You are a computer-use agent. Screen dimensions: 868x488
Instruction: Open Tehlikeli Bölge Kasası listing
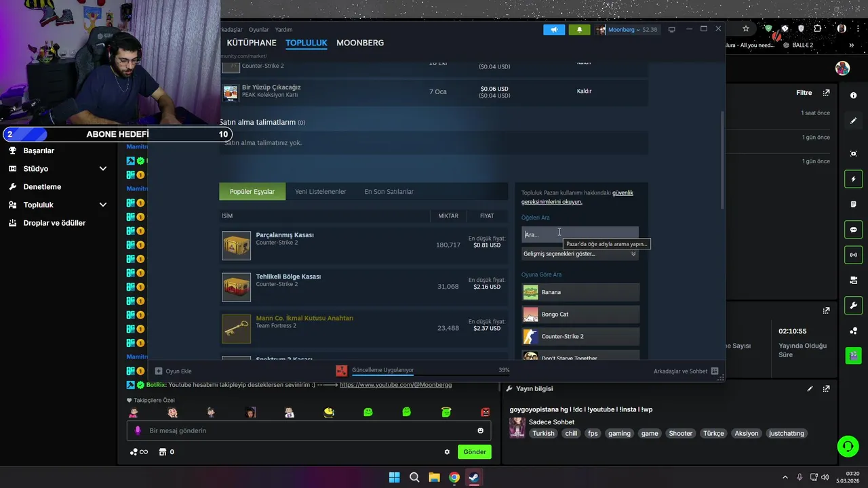(363, 287)
